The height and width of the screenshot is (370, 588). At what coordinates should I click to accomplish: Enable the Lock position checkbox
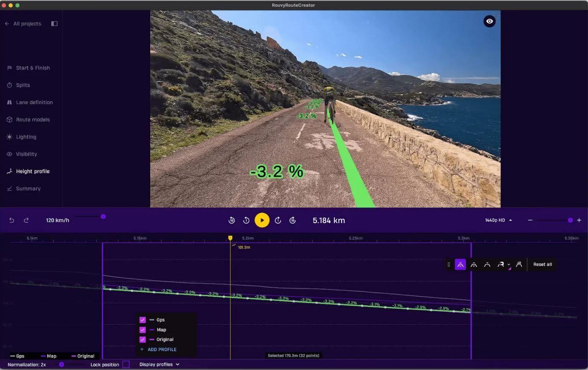pos(126,364)
